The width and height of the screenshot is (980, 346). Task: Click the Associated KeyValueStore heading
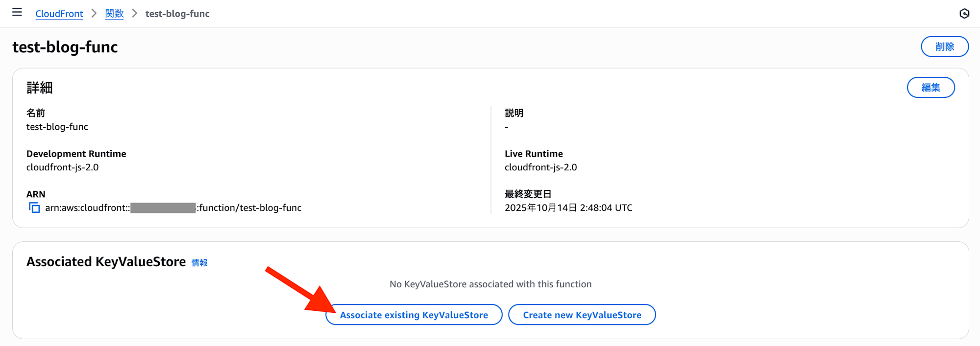[x=106, y=262]
